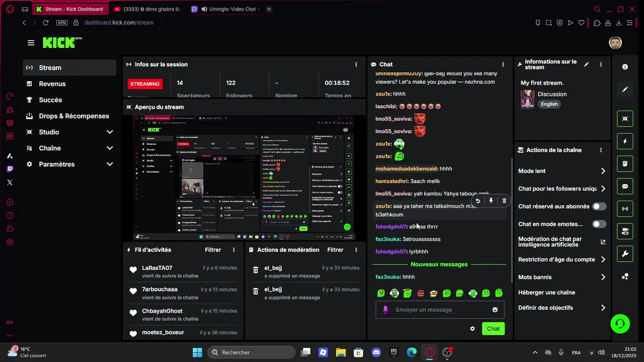The width and height of the screenshot is (644, 362).
Task: Delete zou1x's highlighted chat message
Action: click(x=504, y=201)
